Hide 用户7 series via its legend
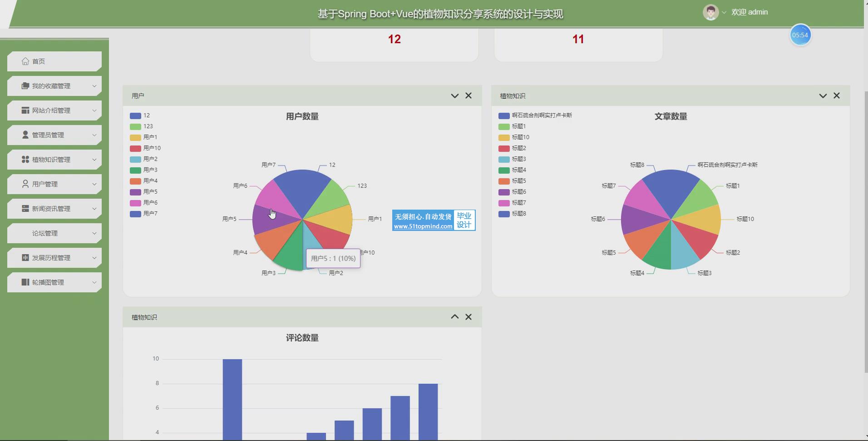 coord(143,214)
